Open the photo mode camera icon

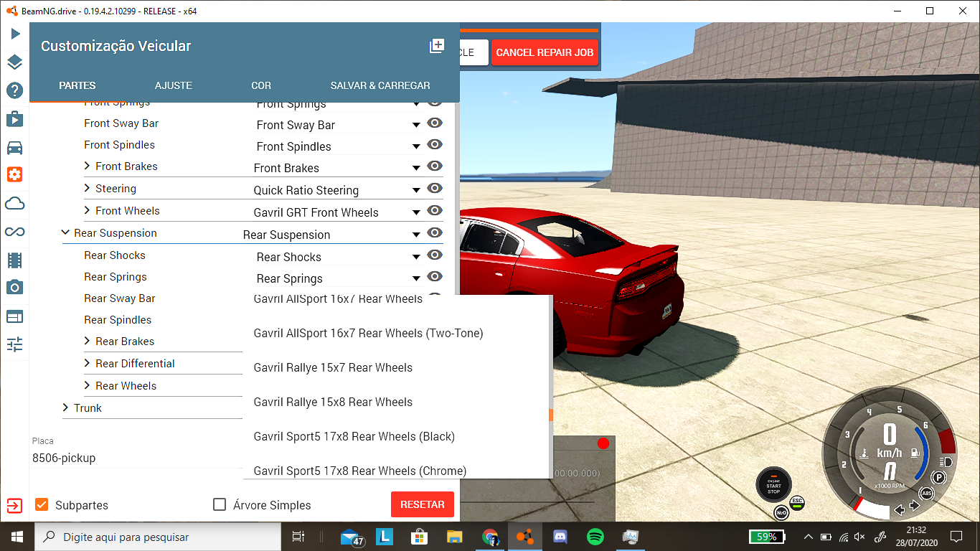15,287
